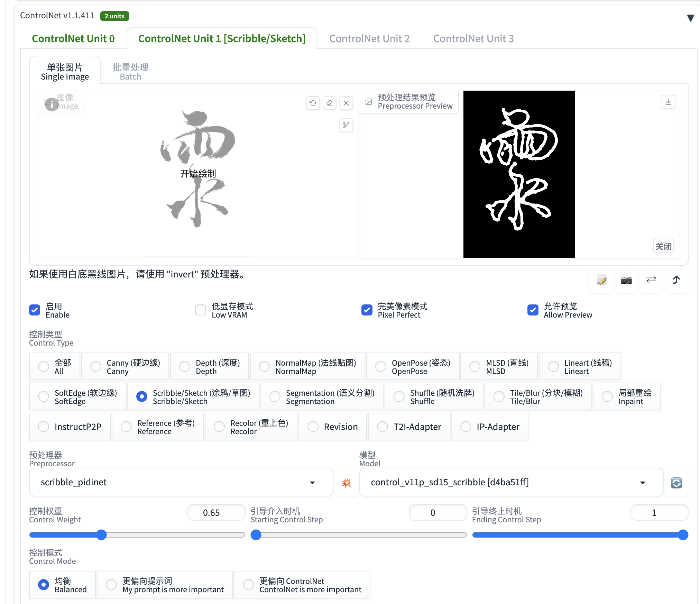
Task: Select Lineart control type
Action: click(580, 367)
